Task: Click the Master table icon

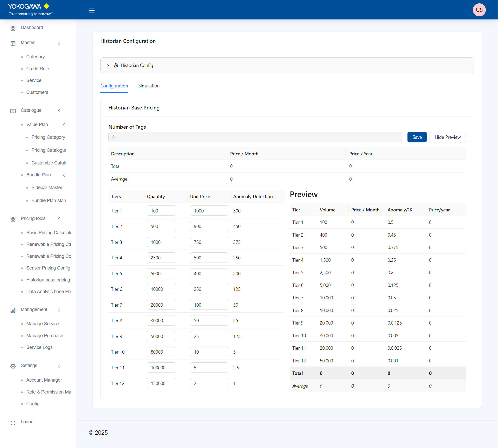Action: point(13,43)
